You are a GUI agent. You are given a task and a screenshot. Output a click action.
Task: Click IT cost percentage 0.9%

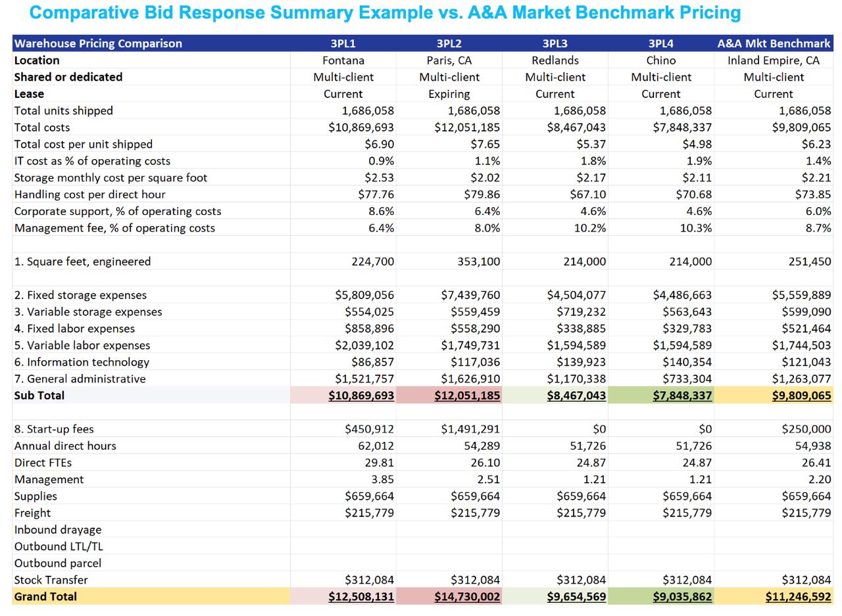point(381,161)
